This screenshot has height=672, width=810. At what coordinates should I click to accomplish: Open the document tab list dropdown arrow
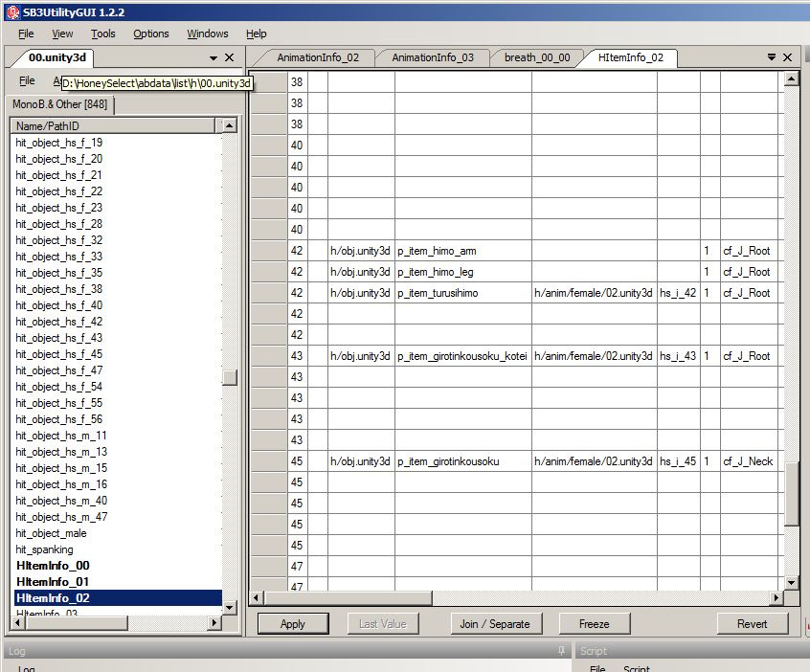point(772,57)
